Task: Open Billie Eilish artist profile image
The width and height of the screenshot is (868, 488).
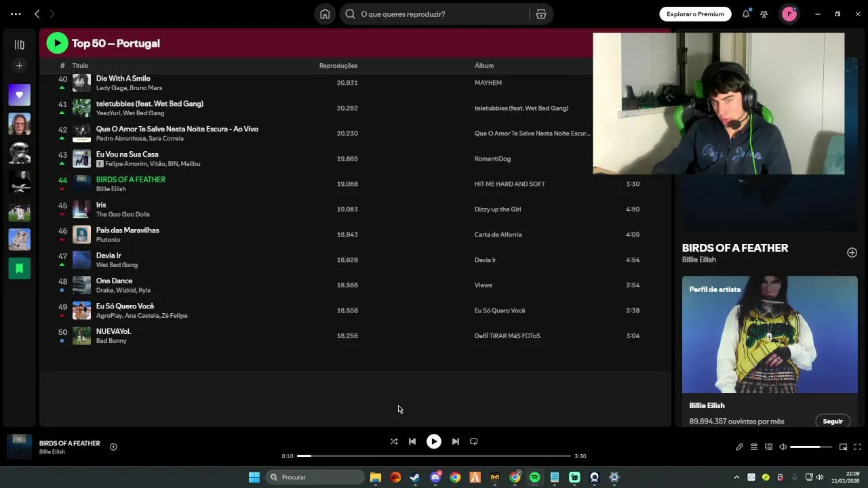Action: pyautogui.click(x=770, y=334)
